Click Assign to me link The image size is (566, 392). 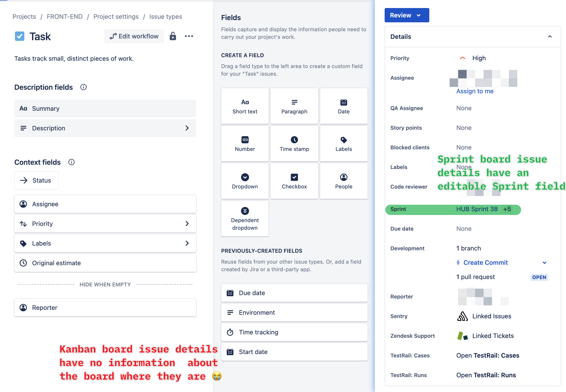[475, 91]
